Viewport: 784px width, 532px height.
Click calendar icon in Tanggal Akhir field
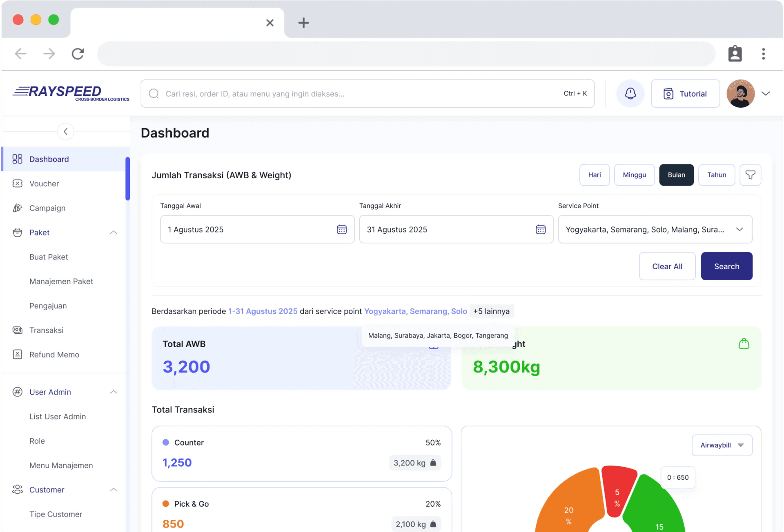540,229
